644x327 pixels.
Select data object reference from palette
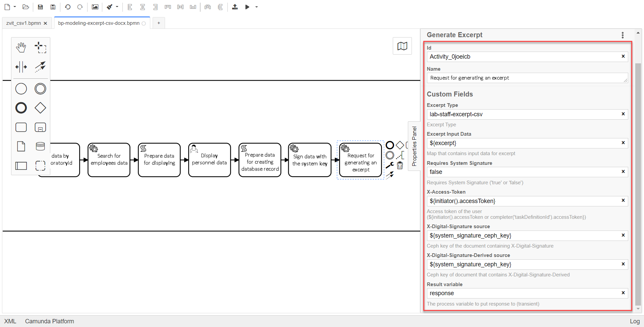[21, 146]
